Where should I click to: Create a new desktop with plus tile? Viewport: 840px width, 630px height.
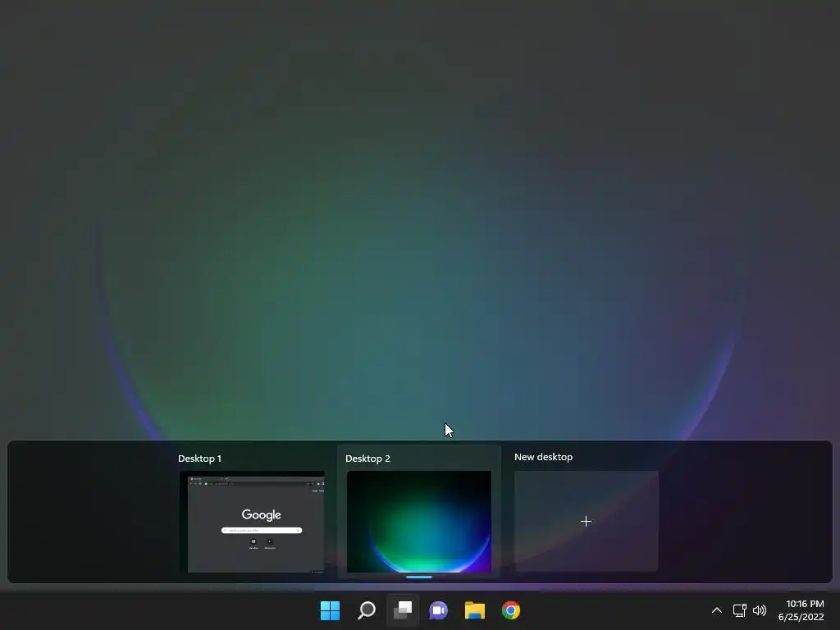586,521
